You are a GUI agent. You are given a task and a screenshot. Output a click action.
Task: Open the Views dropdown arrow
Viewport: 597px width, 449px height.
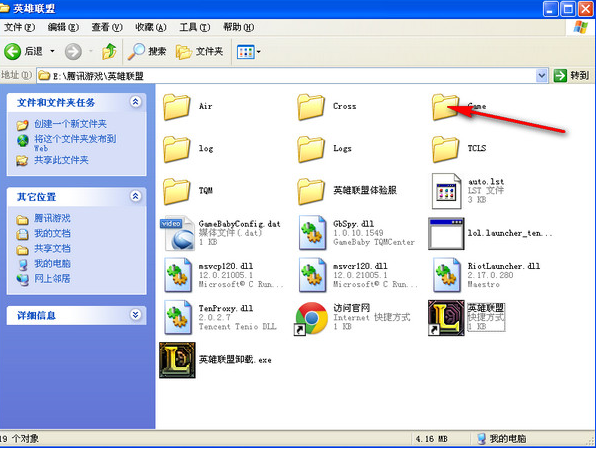(259, 52)
